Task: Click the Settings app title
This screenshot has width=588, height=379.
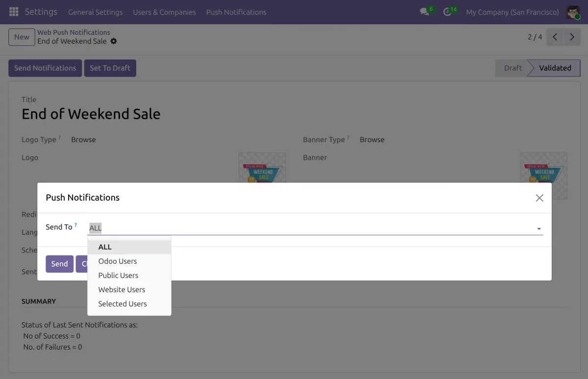Action: (x=41, y=12)
